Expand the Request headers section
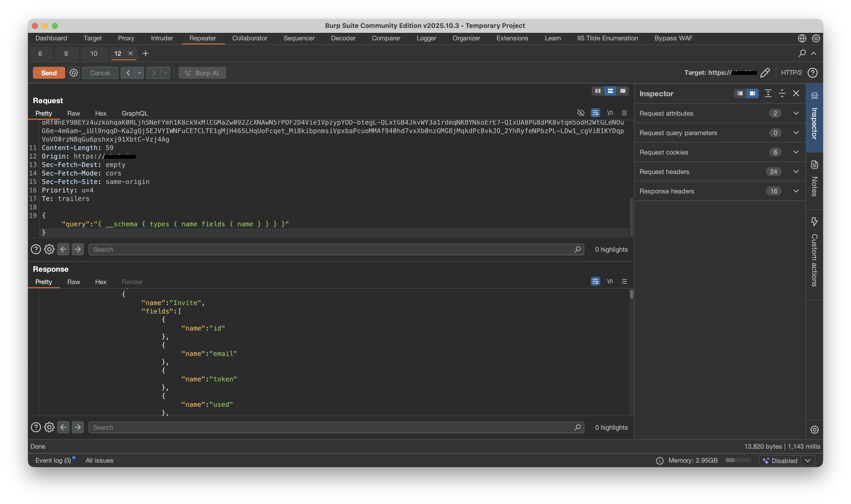 point(796,171)
